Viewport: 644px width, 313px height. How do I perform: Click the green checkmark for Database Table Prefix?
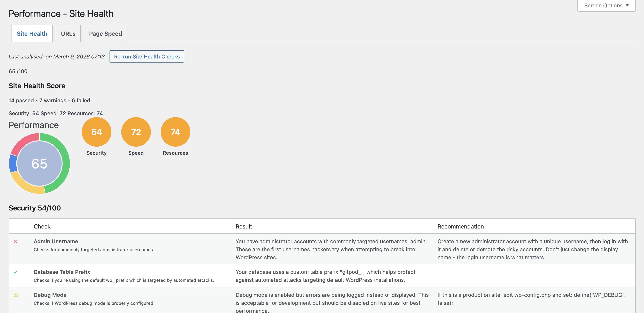point(15,272)
